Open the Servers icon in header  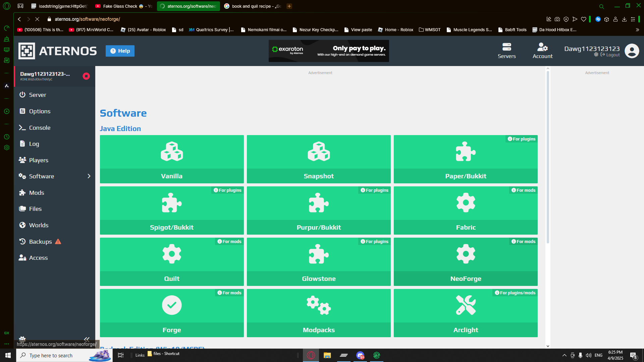coord(506,51)
